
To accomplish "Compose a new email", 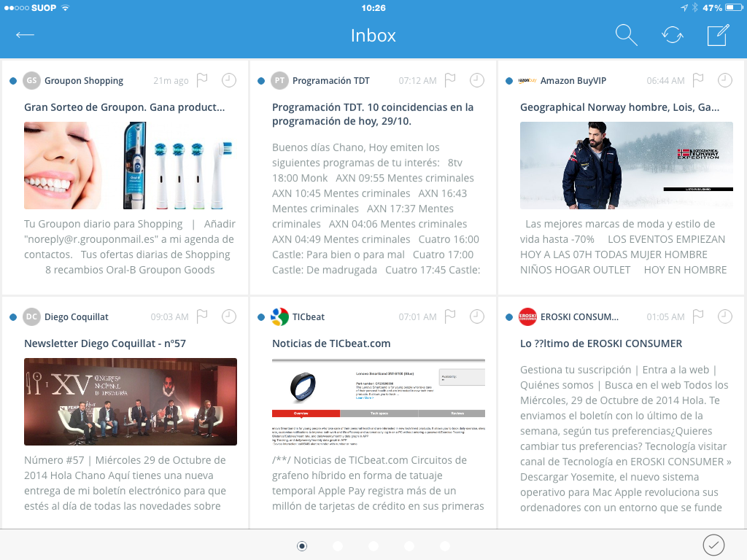I will pos(718,35).
